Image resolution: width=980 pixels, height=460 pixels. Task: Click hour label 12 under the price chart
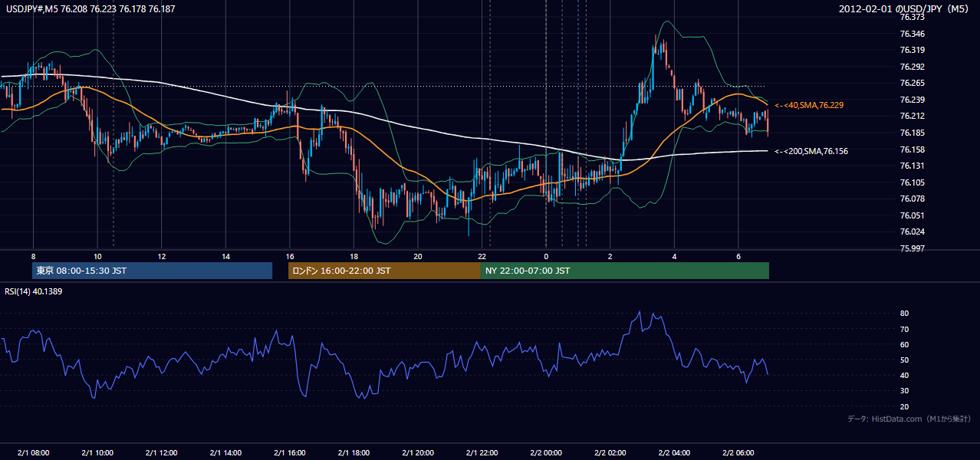tap(161, 256)
